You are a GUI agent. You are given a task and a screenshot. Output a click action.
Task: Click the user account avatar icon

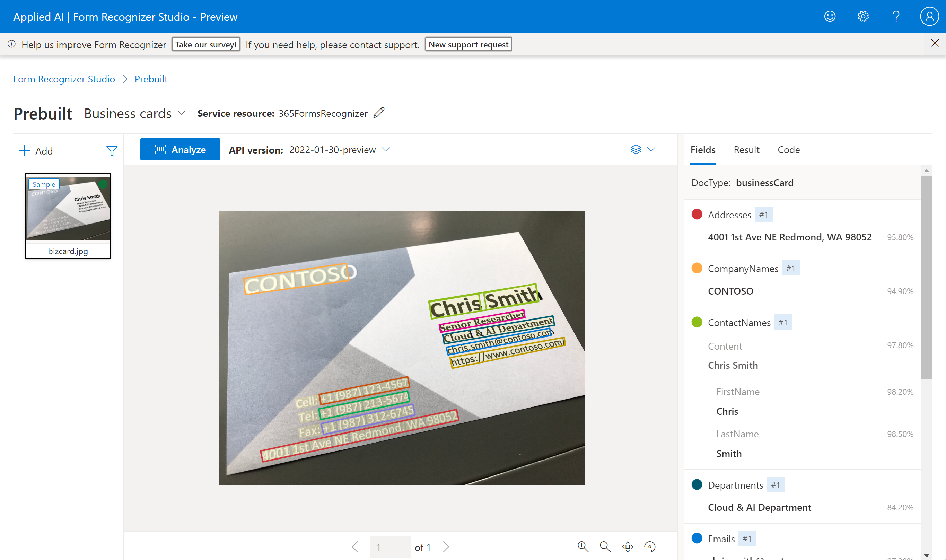tap(929, 17)
